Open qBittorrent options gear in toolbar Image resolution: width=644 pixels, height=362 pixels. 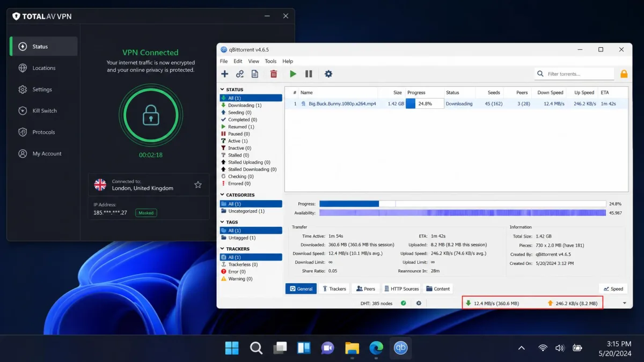[x=328, y=74]
